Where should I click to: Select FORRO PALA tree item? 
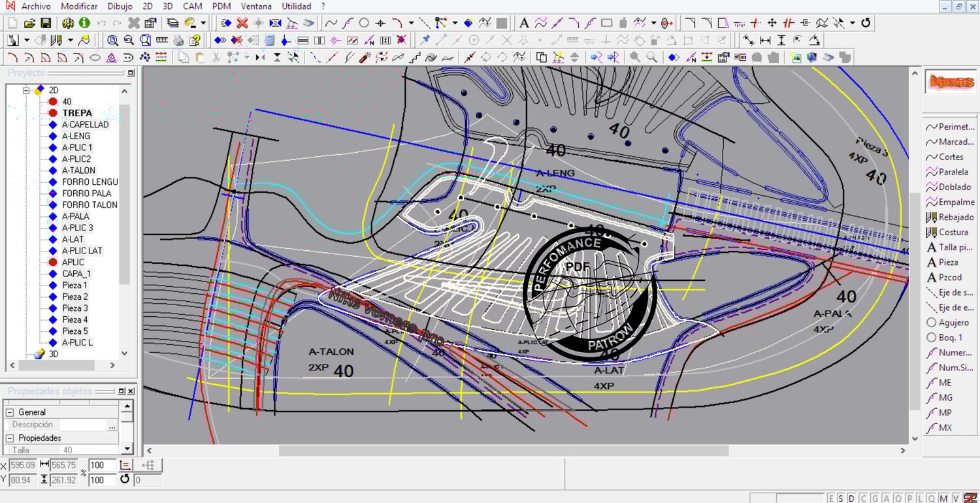[x=87, y=193]
